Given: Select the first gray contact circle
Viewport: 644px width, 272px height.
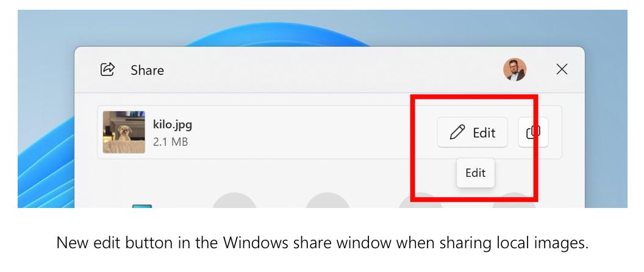Looking at the screenshot, I should click(235, 200).
